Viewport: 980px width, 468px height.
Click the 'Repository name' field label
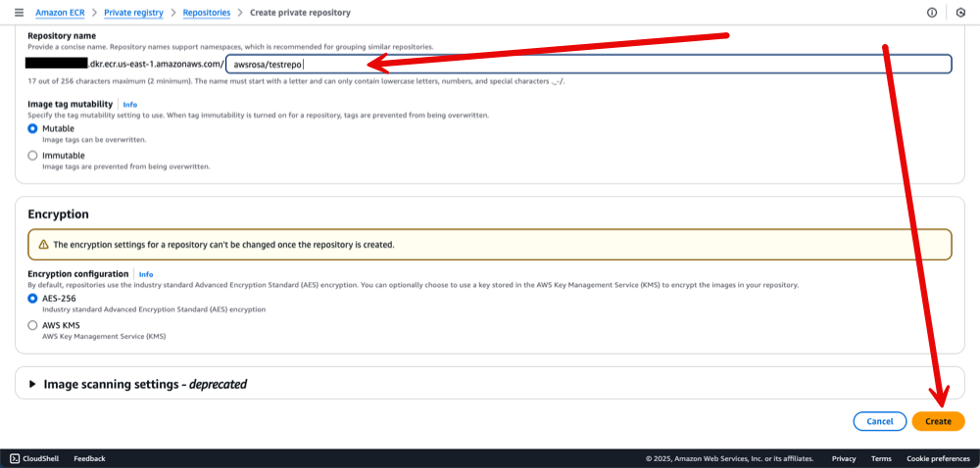62,36
